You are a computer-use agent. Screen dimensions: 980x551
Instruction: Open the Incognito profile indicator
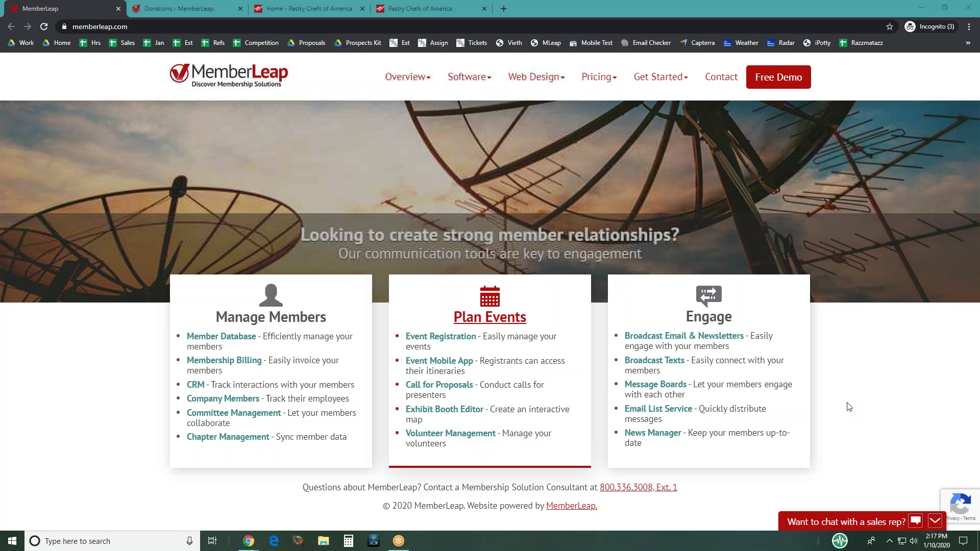click(930, 27)
